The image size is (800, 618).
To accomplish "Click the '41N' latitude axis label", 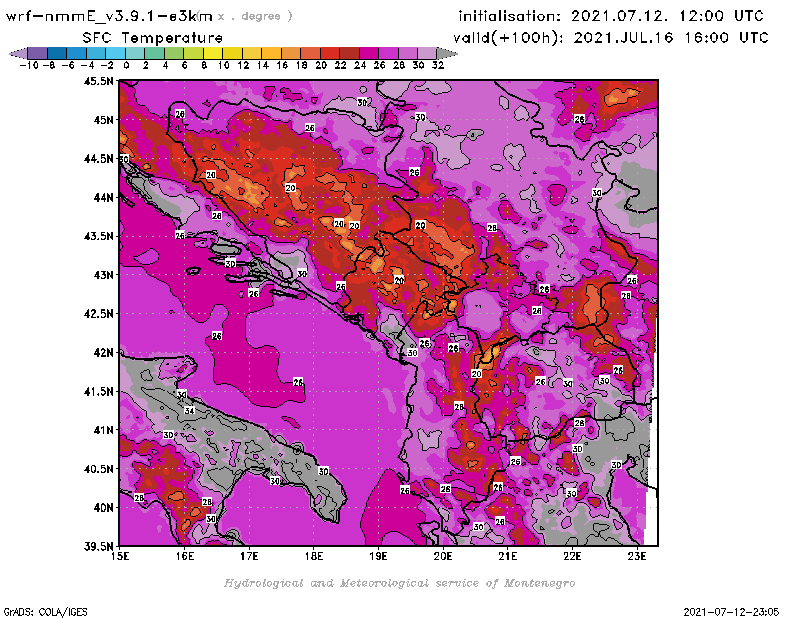I will pyautogui.click(x=103, y=430).
